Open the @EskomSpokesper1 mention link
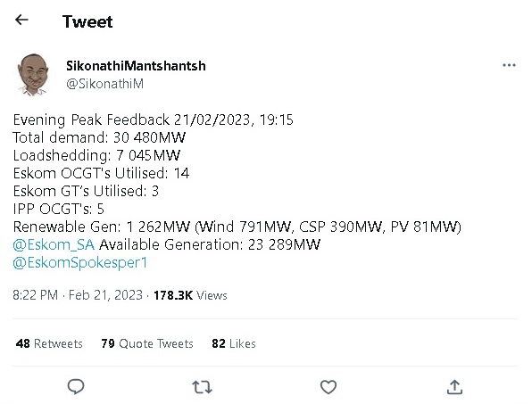 click(80, 263)
